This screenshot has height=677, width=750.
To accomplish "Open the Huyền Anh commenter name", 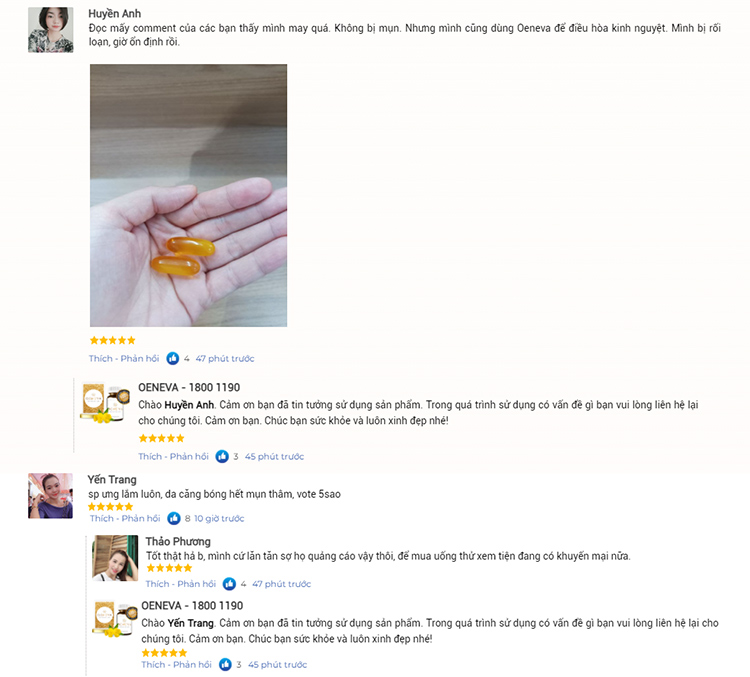I will click(x=114, y=13).
